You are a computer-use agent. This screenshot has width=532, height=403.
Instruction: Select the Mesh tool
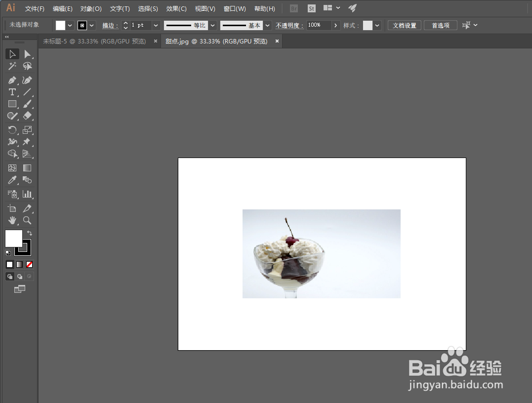(x=12, y=168)
